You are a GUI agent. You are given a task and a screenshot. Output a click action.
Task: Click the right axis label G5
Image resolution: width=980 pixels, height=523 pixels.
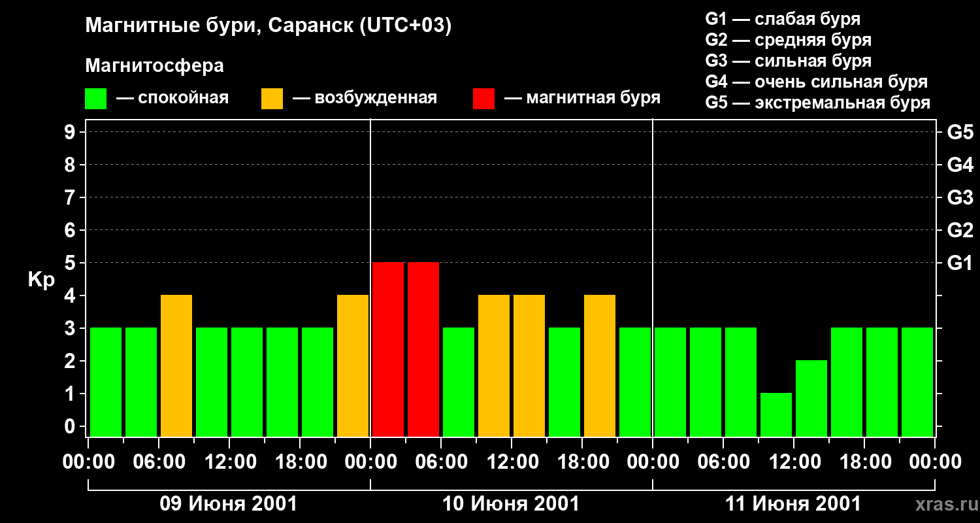coord(960,132)
